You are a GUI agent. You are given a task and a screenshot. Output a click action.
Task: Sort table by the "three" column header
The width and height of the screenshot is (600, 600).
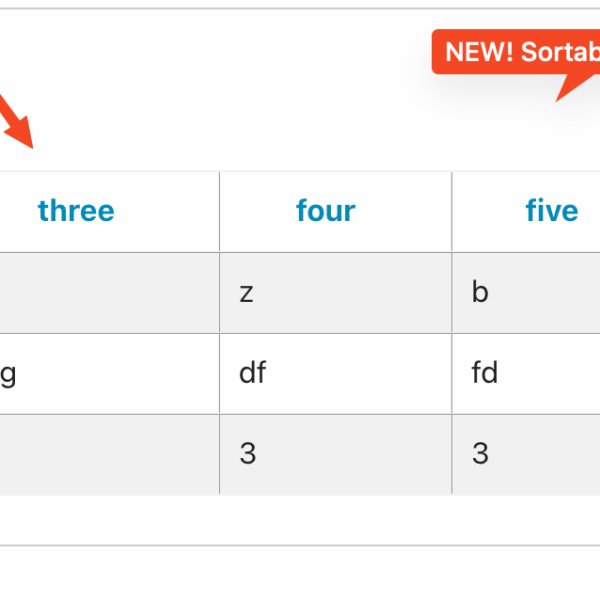(76, 211)
